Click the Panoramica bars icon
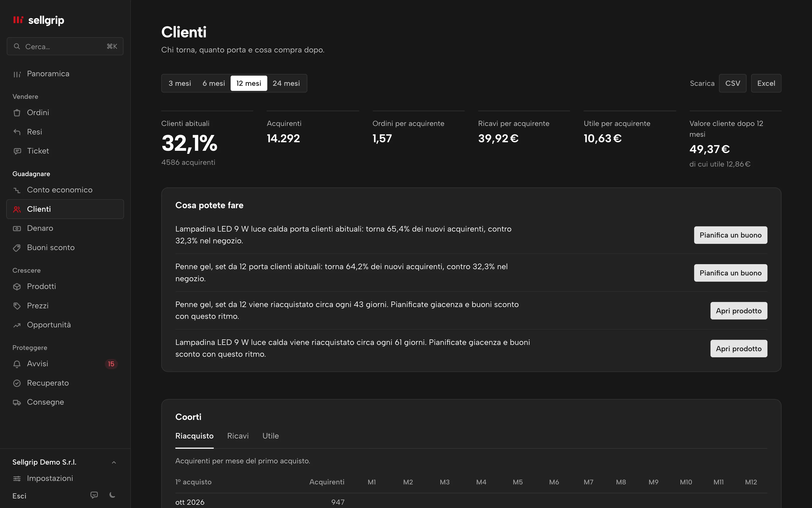812x508 pixels. [x=17, y=74]
